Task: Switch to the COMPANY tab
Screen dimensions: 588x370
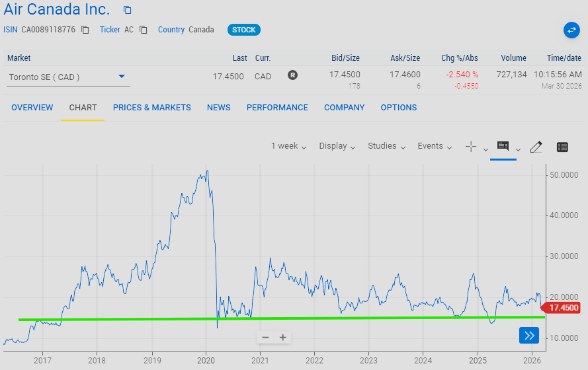Action: (344, 108)
